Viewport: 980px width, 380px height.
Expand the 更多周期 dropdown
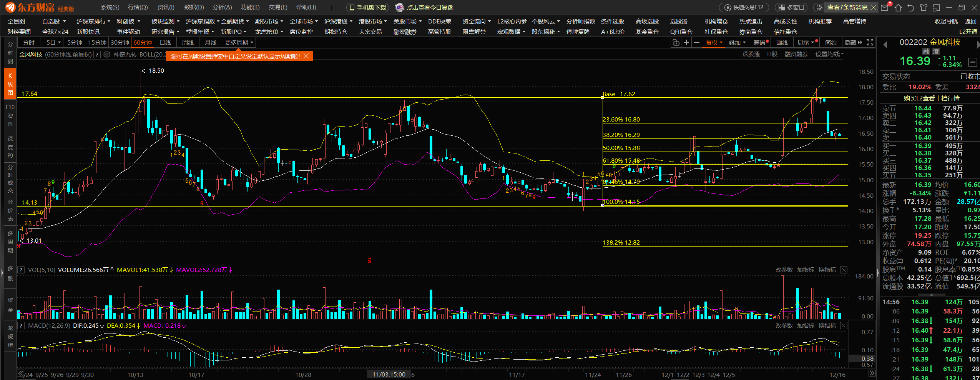[x=239, y=42]
